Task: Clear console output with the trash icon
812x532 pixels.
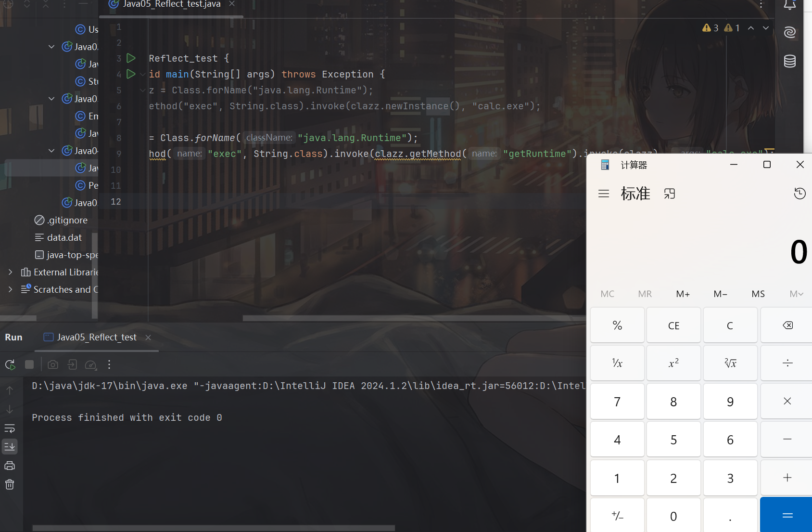Action: coord(10,484)
